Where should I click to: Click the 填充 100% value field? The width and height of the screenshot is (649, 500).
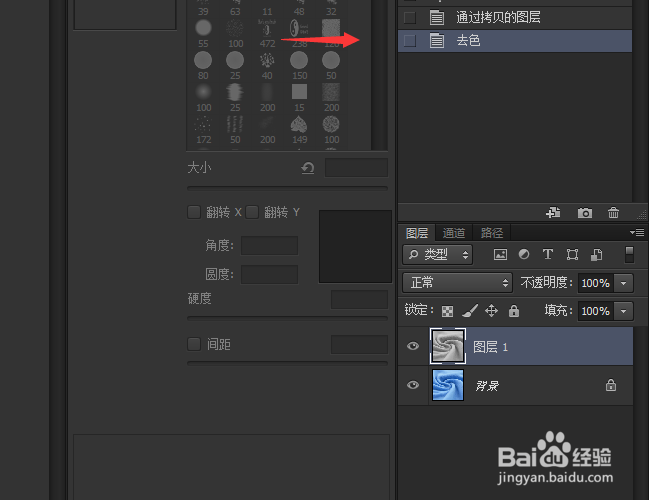coord(596,311)
